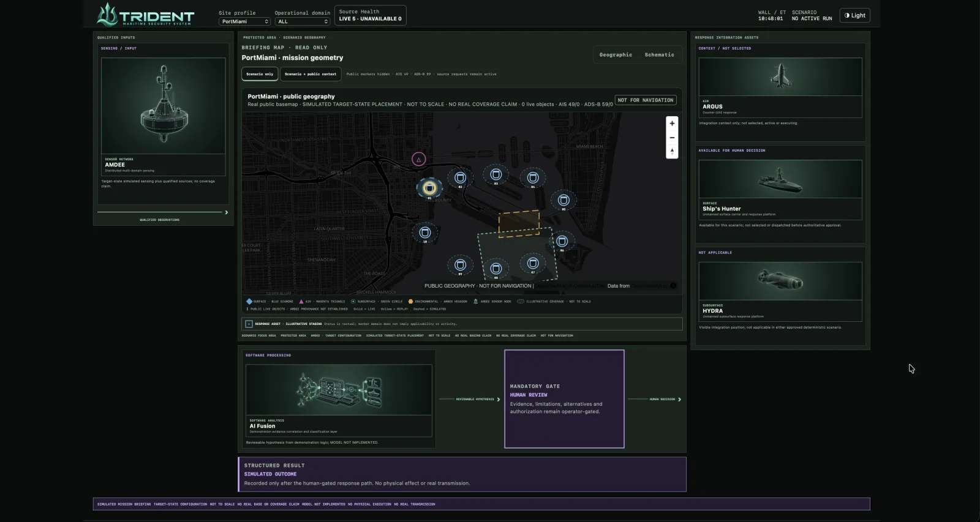
Task: Open the HYDRA subsurface asset thumbnail
Action: (780, 281)
